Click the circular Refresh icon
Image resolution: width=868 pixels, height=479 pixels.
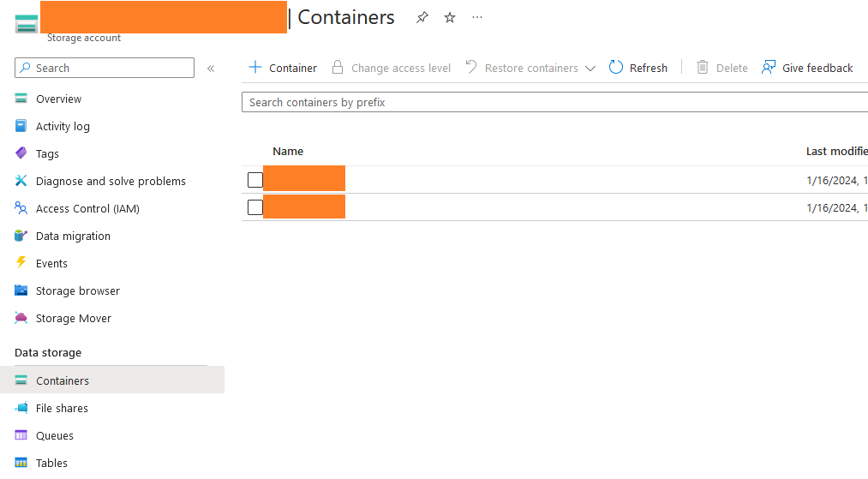coord(616,68)
